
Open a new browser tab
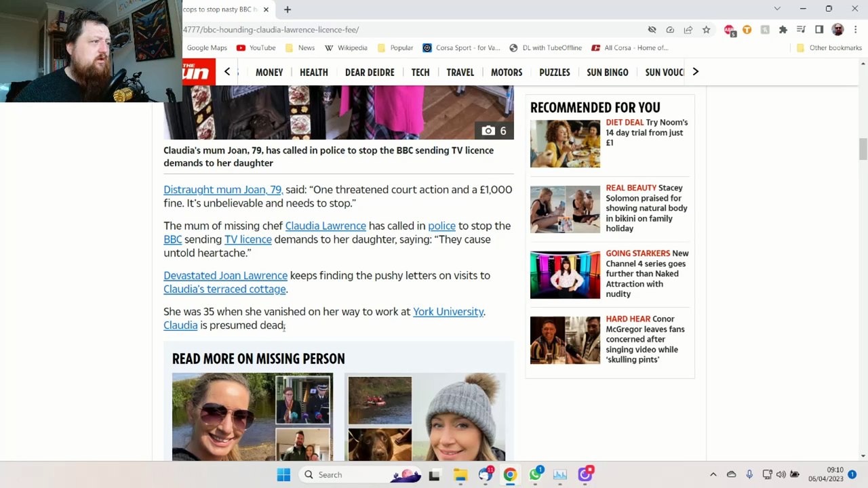click(288, 9)
